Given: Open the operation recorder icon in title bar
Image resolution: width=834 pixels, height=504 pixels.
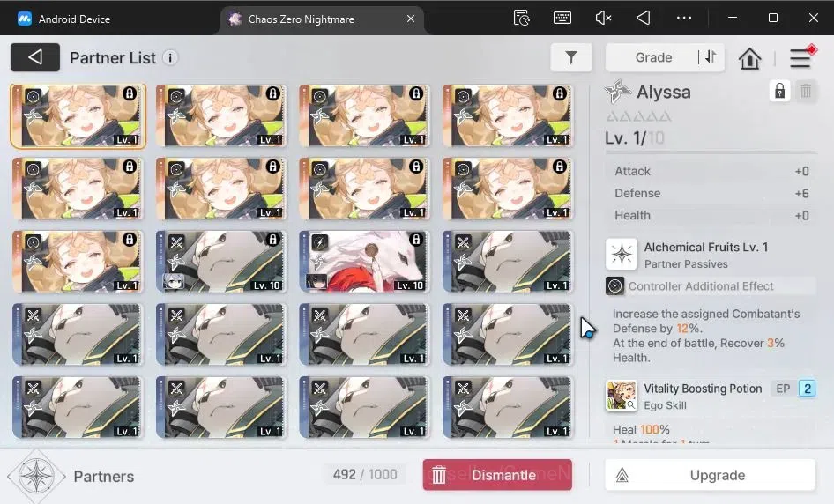Looking at the screenshot, I should (x=522, y=19).
